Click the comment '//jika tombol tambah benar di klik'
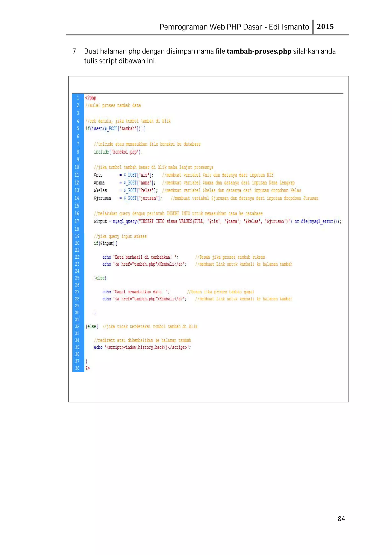The height and width of the screenshot is (555, 392). click(x=154, y=167)
